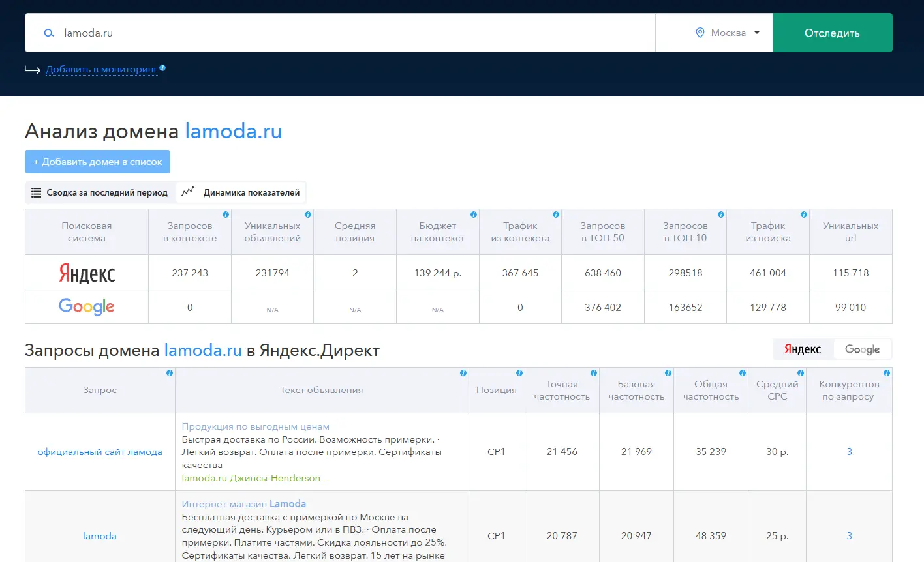Select base frequency value 21 969

tap(636, 451)
